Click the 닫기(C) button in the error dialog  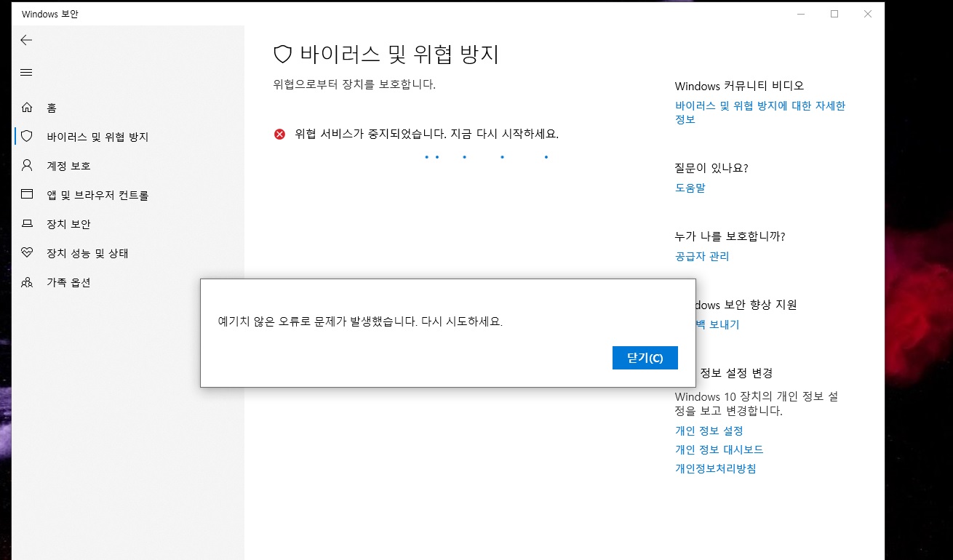coord(645,358)
